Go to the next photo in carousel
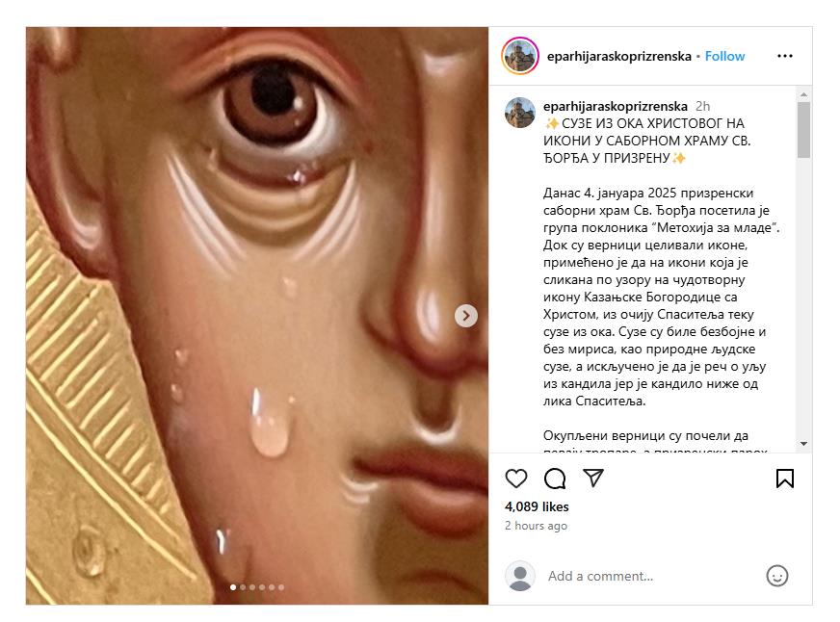The height and width of the screenshot is (622, 840). pos(466,316)
